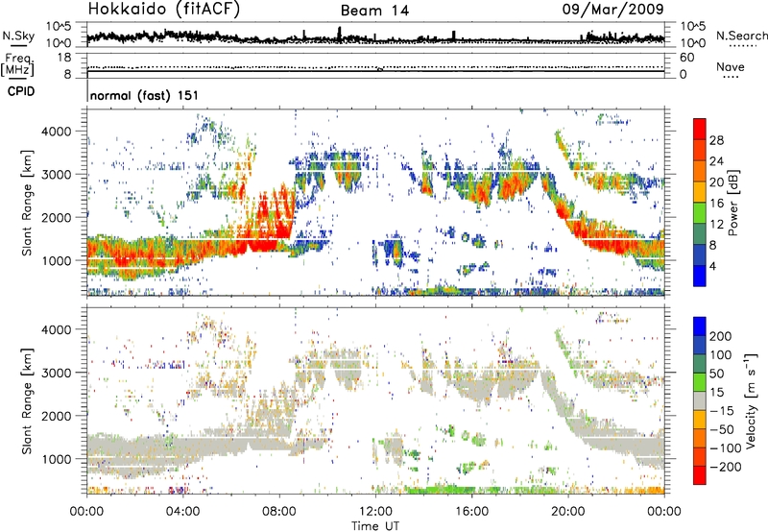Click the 'Time UT' axis title

pyautogui.click(x=375, y=526)
